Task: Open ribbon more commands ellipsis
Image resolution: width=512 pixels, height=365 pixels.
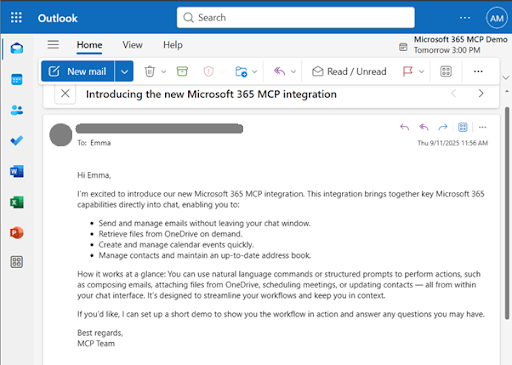Action: (478, 71)
